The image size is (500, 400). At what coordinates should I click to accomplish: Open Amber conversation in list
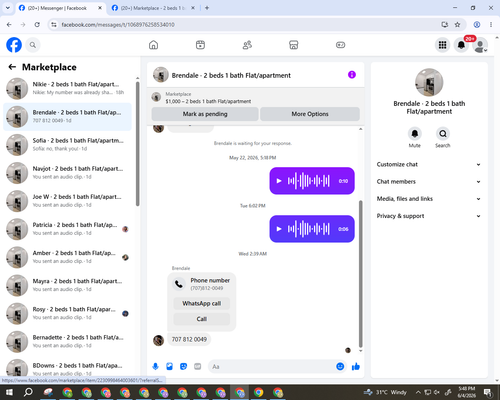67,257
